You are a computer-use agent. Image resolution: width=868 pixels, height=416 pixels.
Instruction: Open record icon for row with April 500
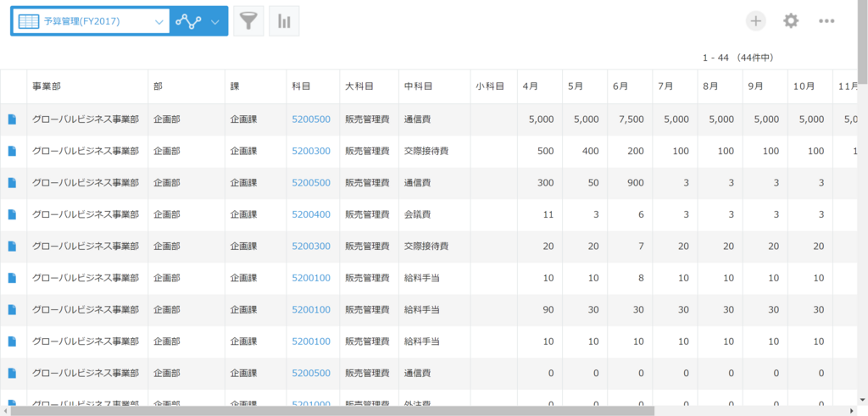coord(12,151)
